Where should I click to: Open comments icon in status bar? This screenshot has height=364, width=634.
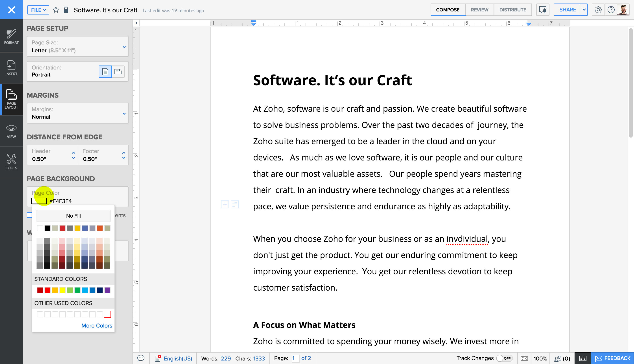click(x=141, y=358)
